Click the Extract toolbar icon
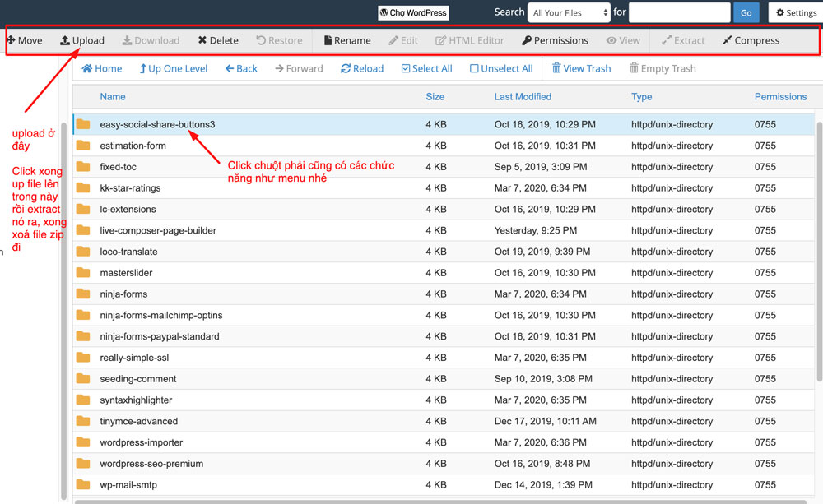The height and width of the screenshot is (504, 823). 667,40
